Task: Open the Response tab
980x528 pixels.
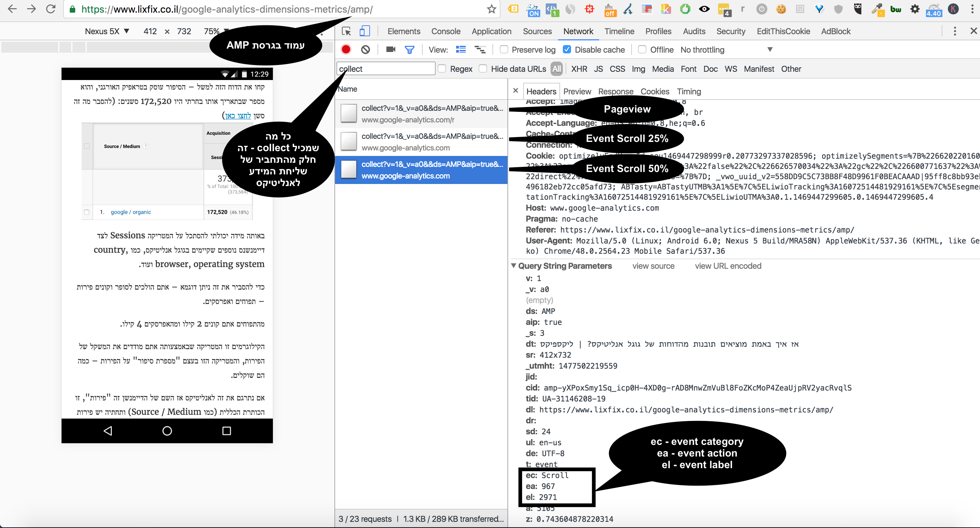Action: (x=615, y=91)
